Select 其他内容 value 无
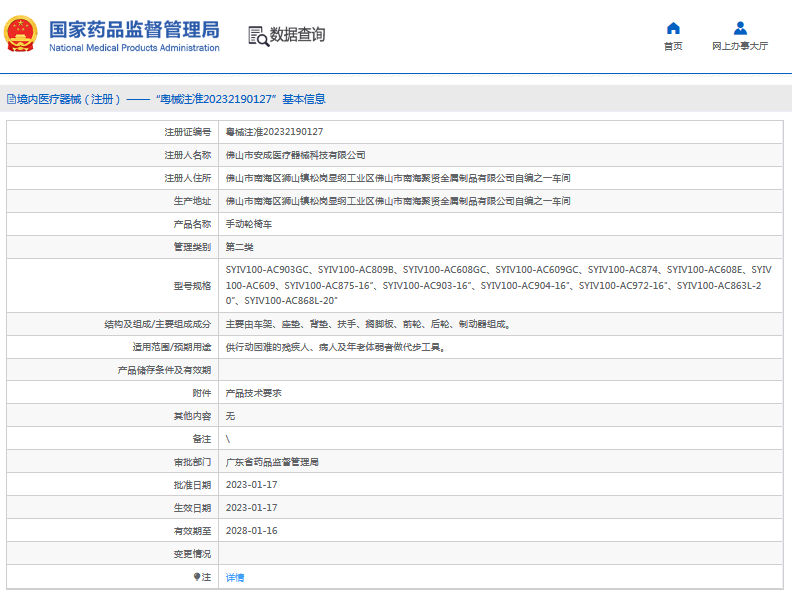Viewport: 792px width, 594px height. [230, 416]
